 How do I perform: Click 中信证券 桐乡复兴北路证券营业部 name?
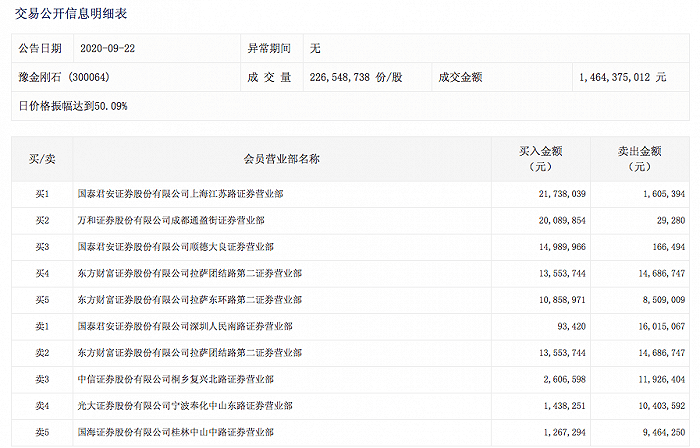175,379
